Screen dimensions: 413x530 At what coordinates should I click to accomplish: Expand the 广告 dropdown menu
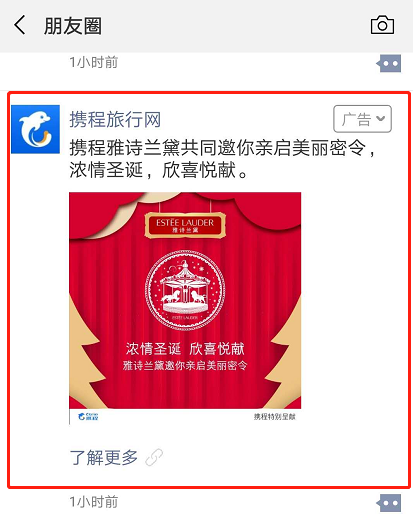(362, 119)
